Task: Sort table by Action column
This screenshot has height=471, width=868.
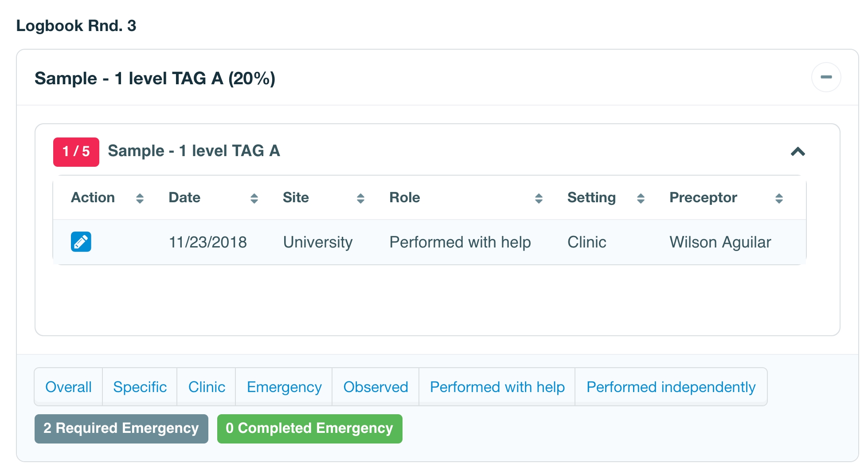Action: click(139, 198)
